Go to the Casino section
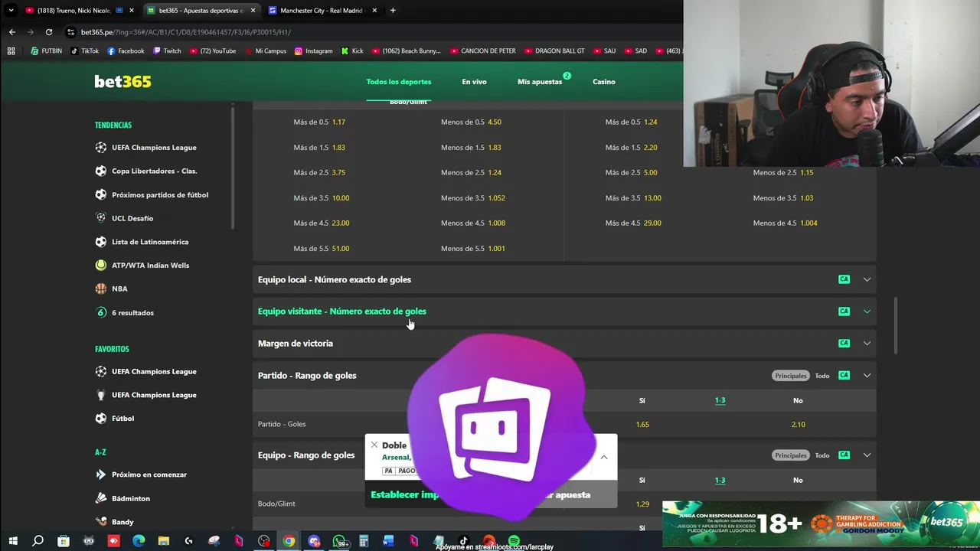The width and height of the screenshot is (980, 551). pos(604,82)
